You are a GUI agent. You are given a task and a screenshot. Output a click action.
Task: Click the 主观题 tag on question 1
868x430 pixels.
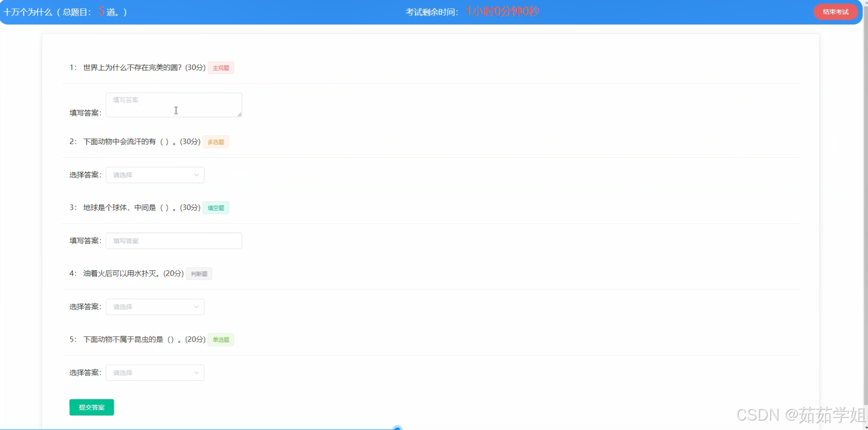221,68
